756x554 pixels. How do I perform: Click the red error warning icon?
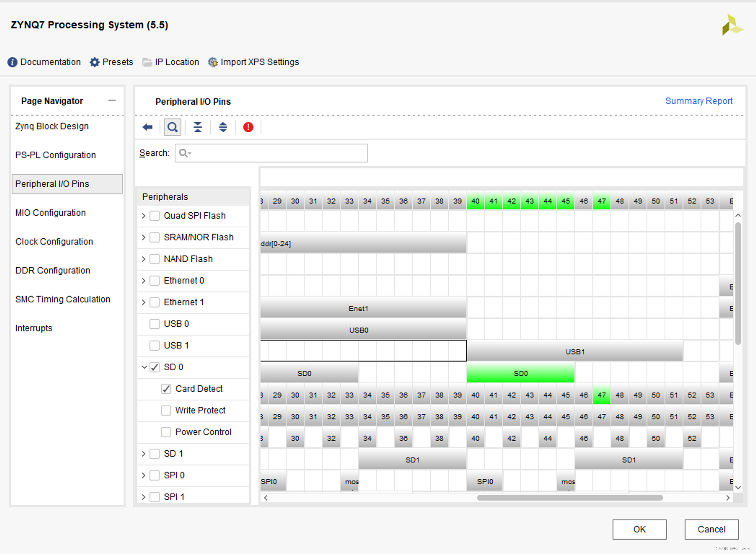(x=248, y=127)
